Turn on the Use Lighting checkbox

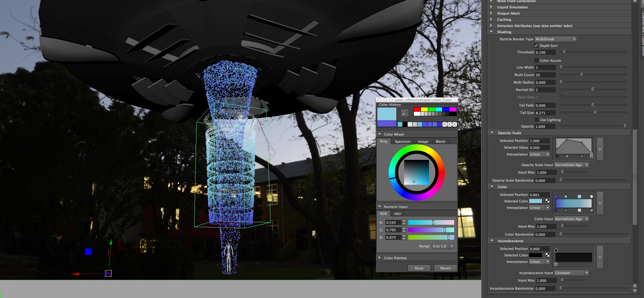536,120
